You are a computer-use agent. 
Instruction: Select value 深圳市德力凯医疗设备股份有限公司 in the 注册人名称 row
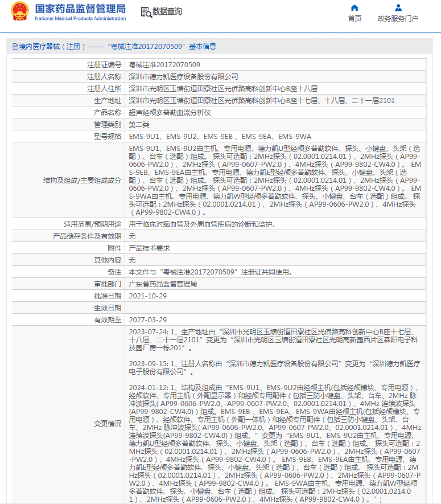click(183, 77)
